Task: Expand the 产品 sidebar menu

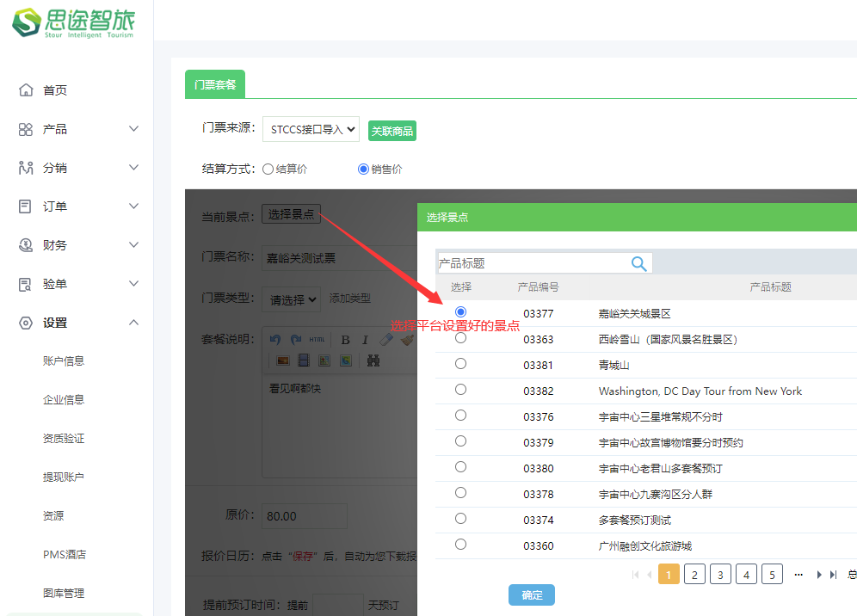Action: click(77, 129)
